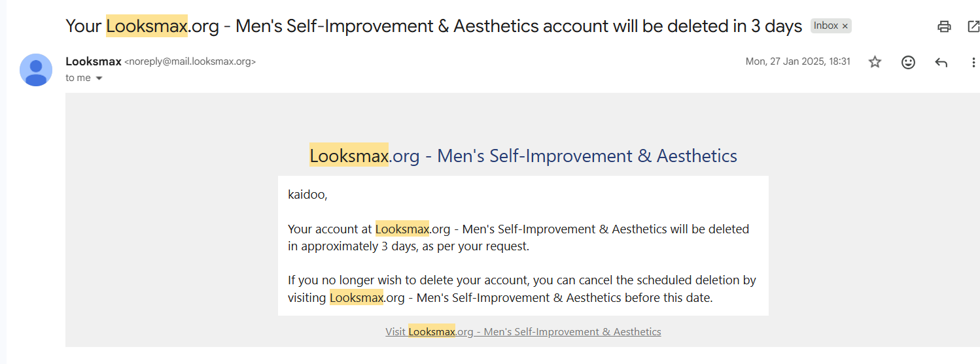980x364 pixels.
Task: Click the blue Looksmax.org heading title
Action: pyautogui.click(x=523, y=156)
